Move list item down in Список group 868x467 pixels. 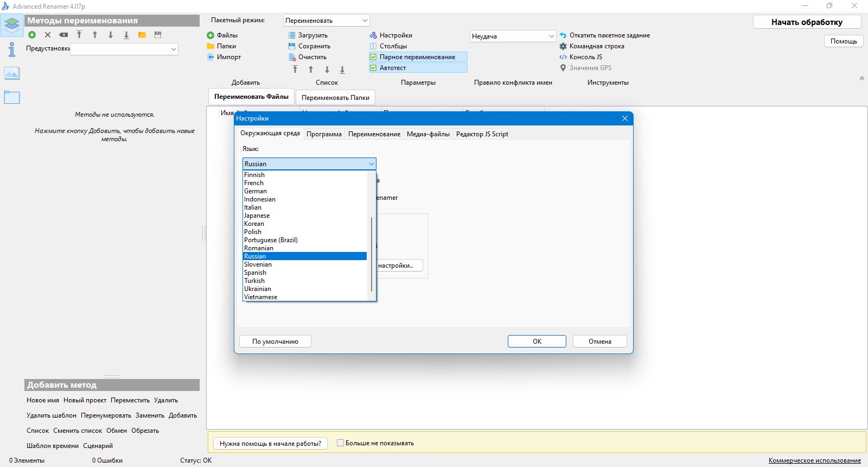327,70
